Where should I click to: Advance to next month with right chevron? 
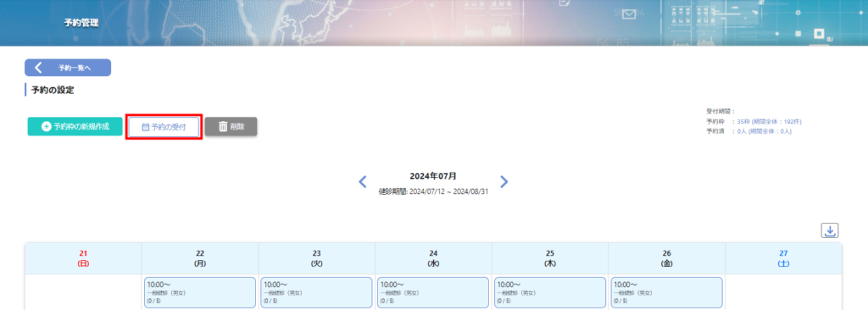504,181
